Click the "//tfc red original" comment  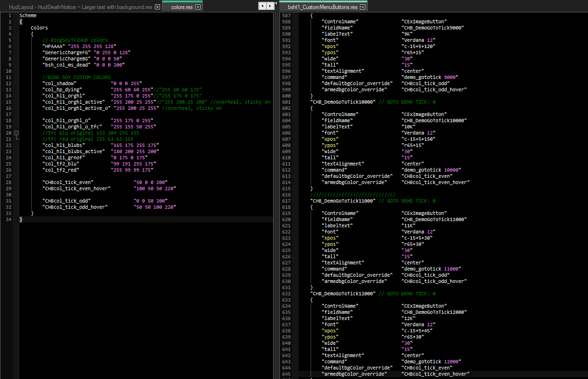88,139
